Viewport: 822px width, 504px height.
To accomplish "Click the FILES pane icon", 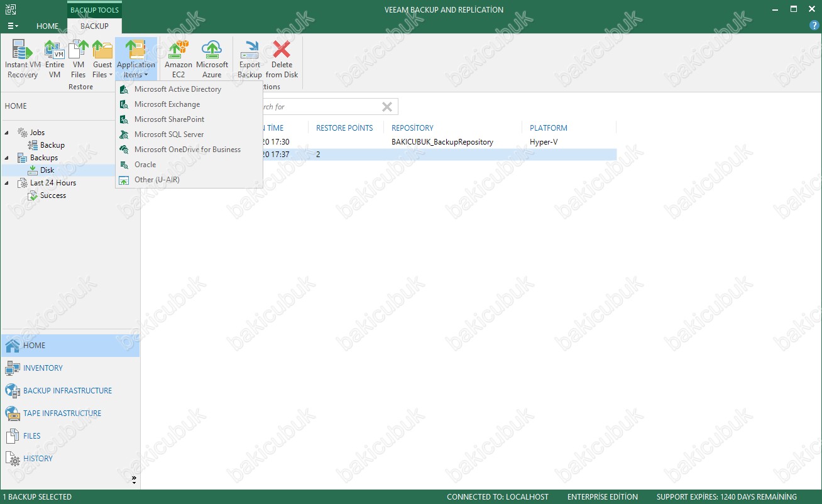I will click(13, 436).
